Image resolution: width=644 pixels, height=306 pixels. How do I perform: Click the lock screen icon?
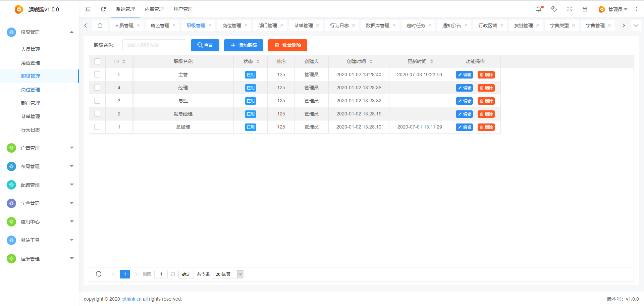pyautogui.click(x=585, y=9)
